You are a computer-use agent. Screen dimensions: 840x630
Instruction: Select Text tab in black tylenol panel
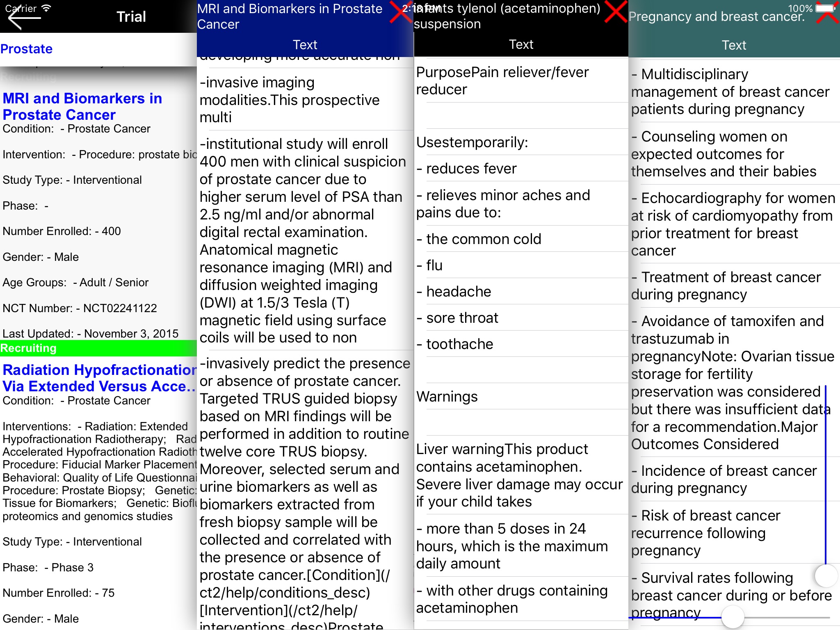pyautogui.click(x=521, y=44)
